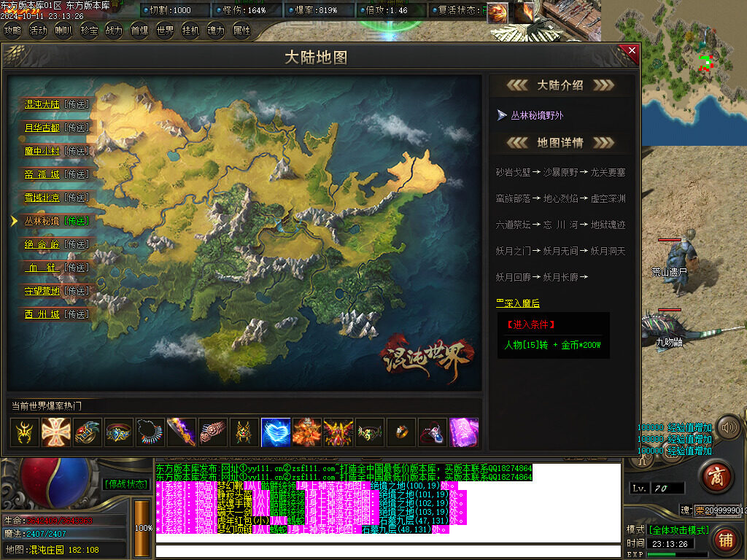Open the 活动 events menu button
This screenshot has width=747, height=560.
(38, 31)
